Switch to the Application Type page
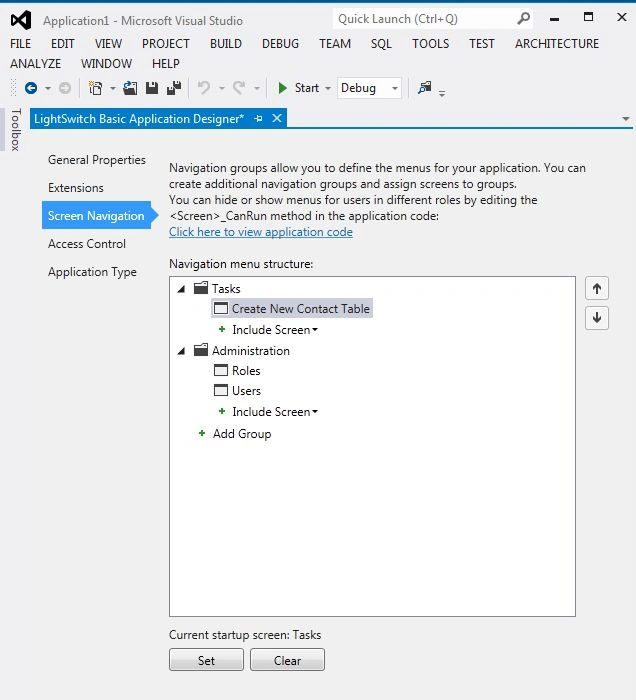Viewport: 636px width, 700px height. 92,272
